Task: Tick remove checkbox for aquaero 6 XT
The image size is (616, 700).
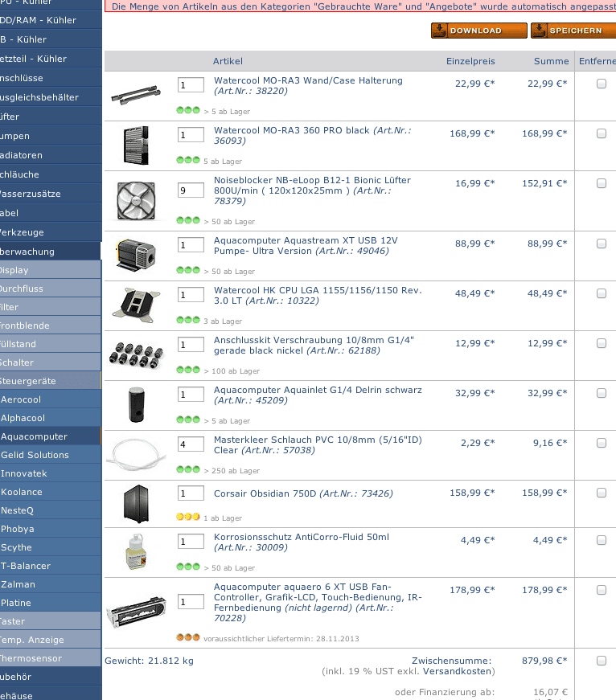Action: (x=602, y=590)
